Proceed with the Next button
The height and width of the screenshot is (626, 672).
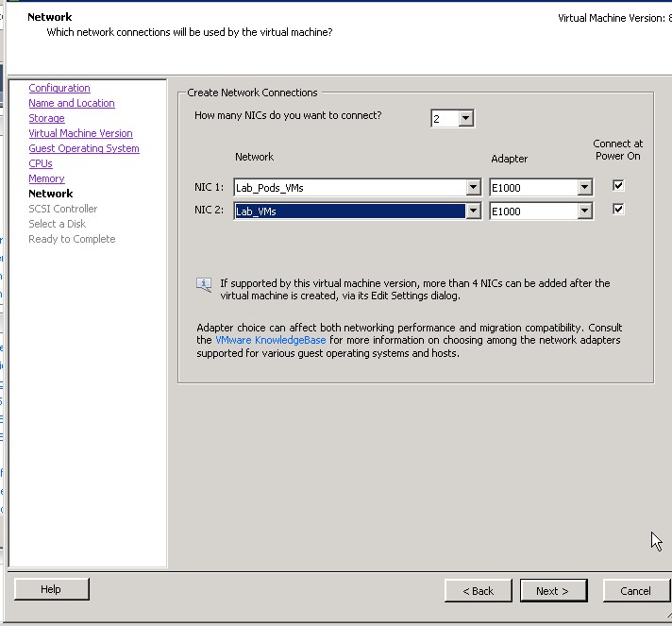552,591
